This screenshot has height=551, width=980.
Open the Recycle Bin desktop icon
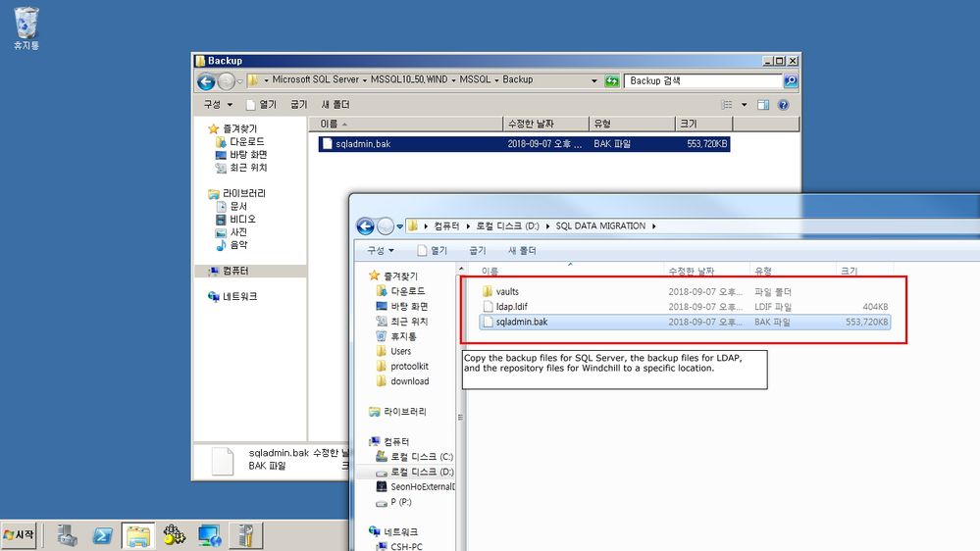pos(26,28)
